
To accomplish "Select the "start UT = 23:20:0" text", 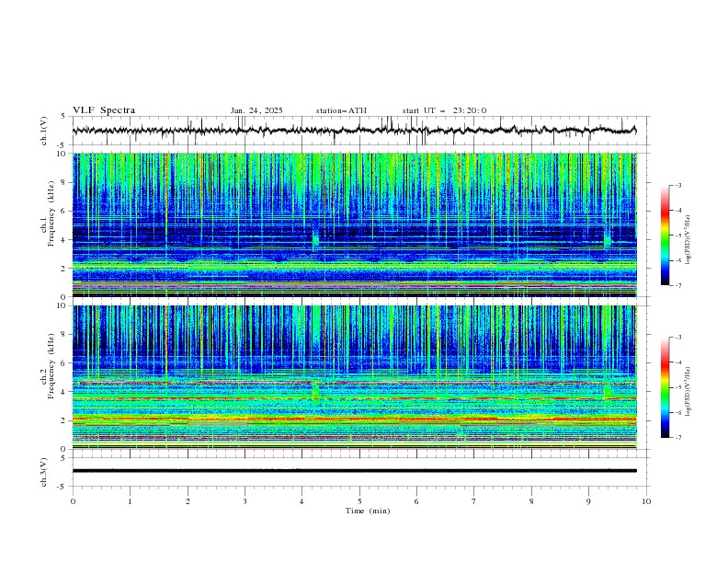I will click(x=444, y=110).
